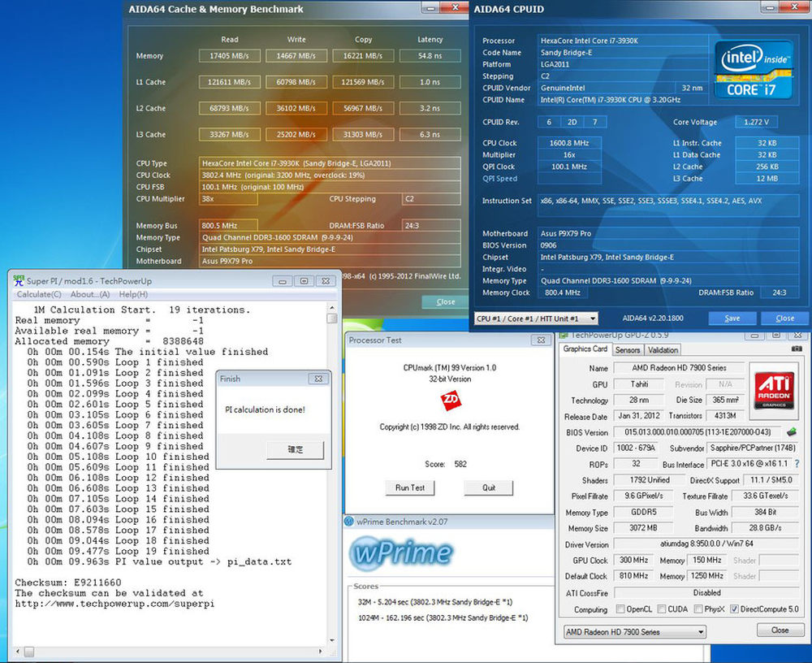The height and width of the screenshot is (663, 812).
Task: Click the techpowerup.com/superpi URL text
Action: click(x=114, y=604)
